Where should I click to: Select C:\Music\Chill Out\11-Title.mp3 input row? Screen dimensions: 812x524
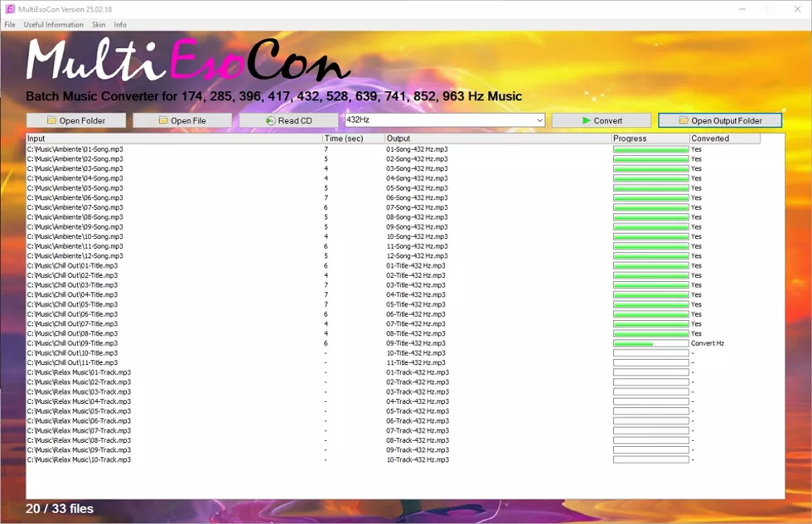[73, 363]
